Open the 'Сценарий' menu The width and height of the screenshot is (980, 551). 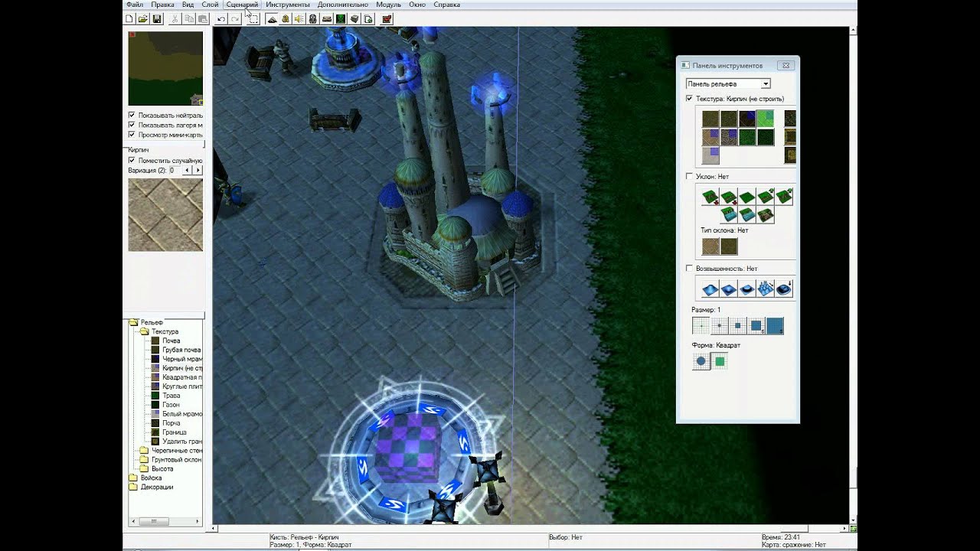(x=242, y=5)
